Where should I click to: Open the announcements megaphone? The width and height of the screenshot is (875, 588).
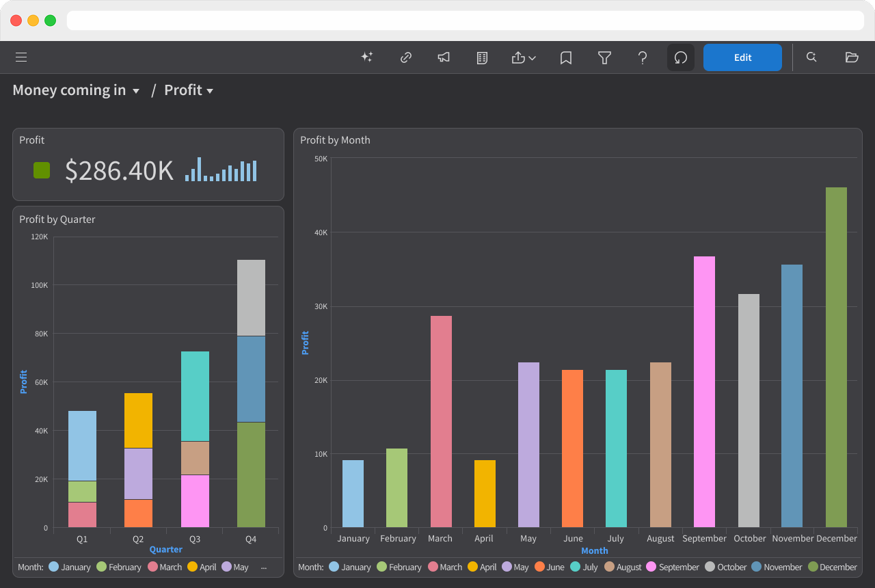point(444,57)
